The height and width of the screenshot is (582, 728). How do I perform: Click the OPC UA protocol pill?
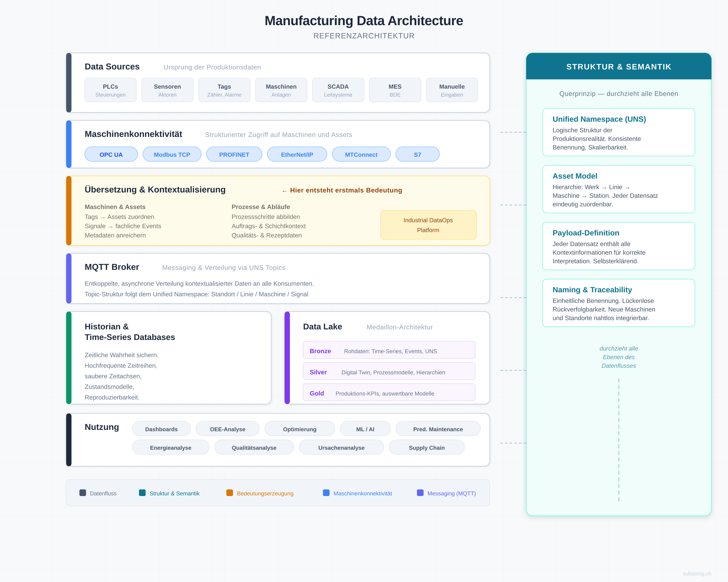[x=111, y=155]
